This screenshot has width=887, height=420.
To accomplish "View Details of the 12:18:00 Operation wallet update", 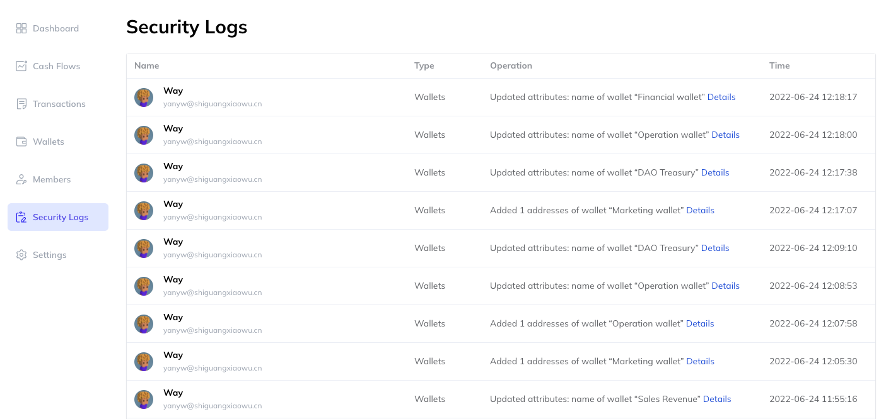I will 725,135.
